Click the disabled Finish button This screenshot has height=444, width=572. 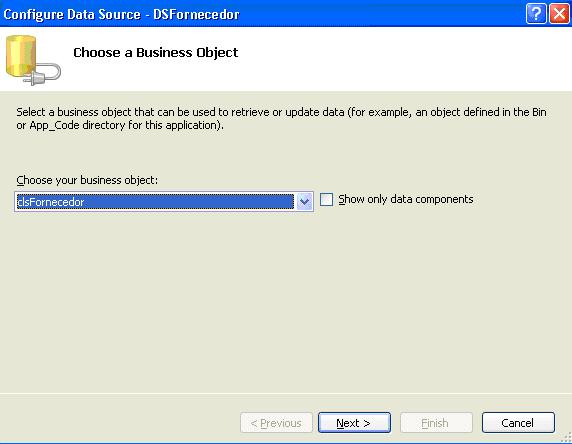click(436, 423)
